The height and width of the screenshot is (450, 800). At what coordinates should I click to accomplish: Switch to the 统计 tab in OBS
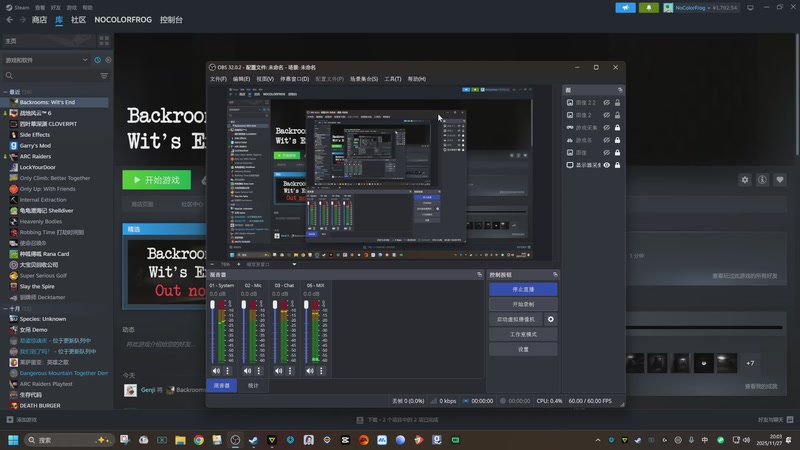[252, 385]
